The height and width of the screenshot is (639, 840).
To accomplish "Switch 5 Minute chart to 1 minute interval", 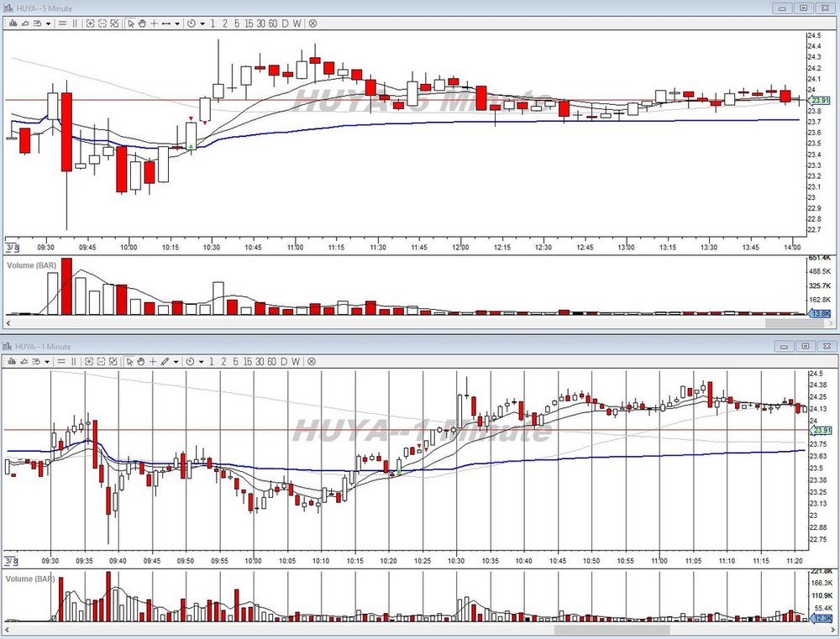I will point(213,24).
